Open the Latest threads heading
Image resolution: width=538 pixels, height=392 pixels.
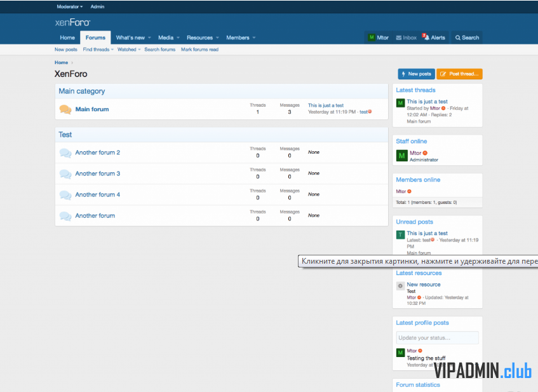[415, 90]
